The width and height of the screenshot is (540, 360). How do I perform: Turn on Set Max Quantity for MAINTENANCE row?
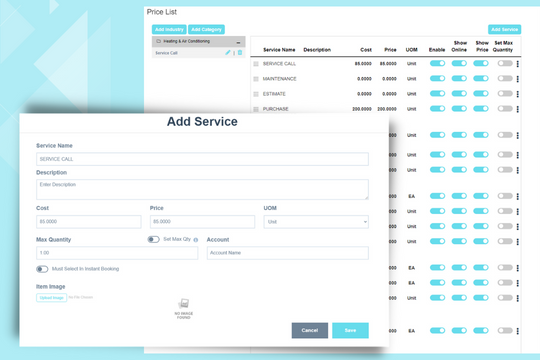[505, 79]
